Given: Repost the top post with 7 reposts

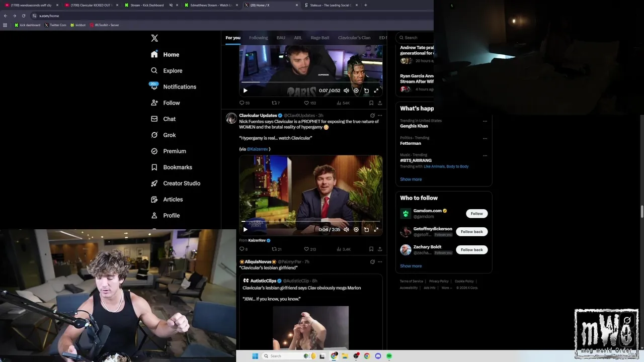Looking at the screenshot, I should pos(275,103).
